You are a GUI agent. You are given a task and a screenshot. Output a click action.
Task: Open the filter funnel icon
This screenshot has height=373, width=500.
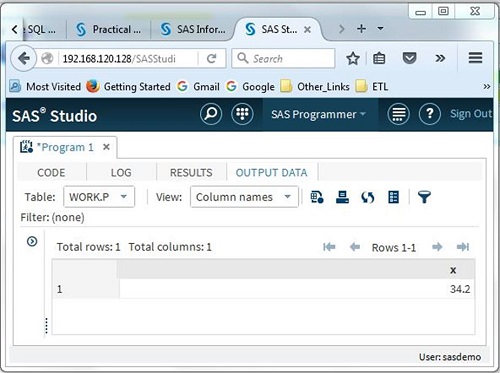(x=424, y=197)
